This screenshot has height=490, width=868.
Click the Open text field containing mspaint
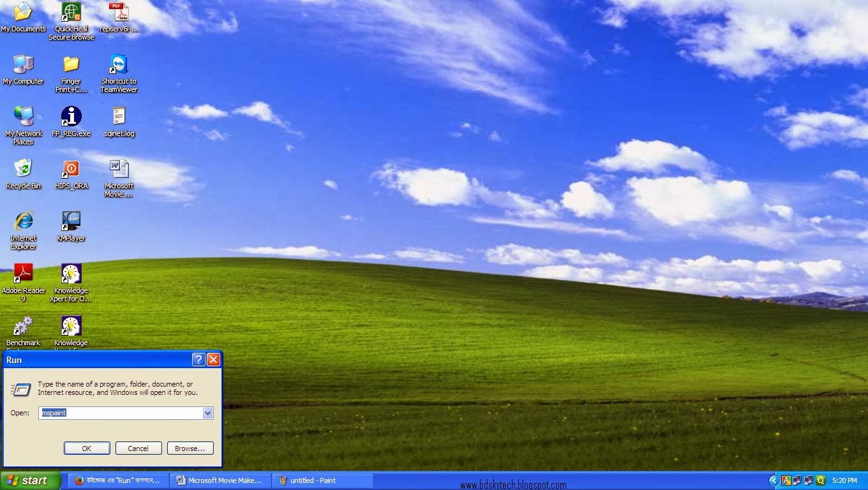pos(121,413)
